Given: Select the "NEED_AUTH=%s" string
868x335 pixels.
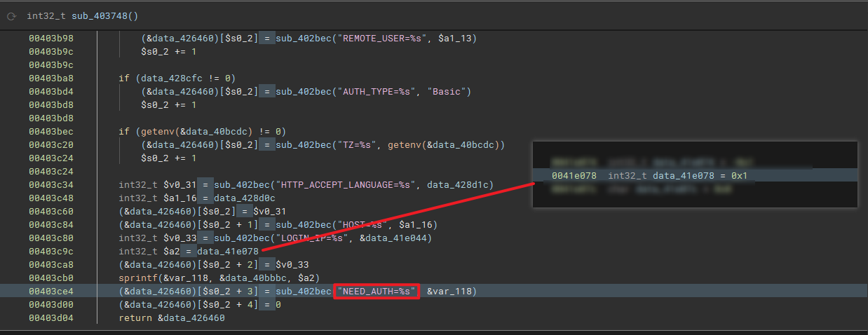Looking at the screenshot, I should point(377,292).
